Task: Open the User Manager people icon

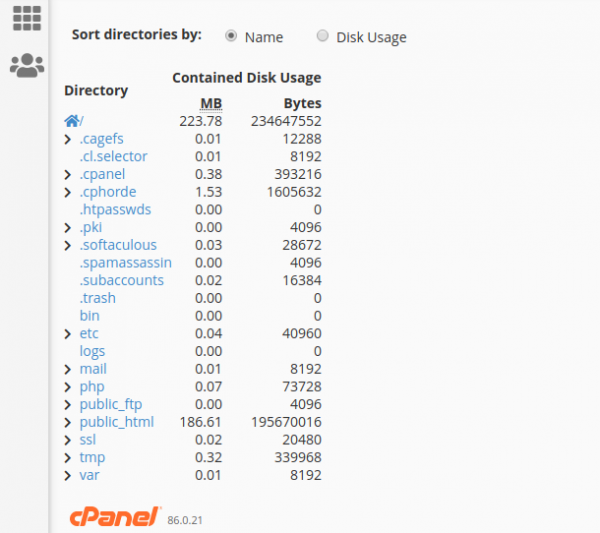Action: pyautogui.click(x=27, y=65)
